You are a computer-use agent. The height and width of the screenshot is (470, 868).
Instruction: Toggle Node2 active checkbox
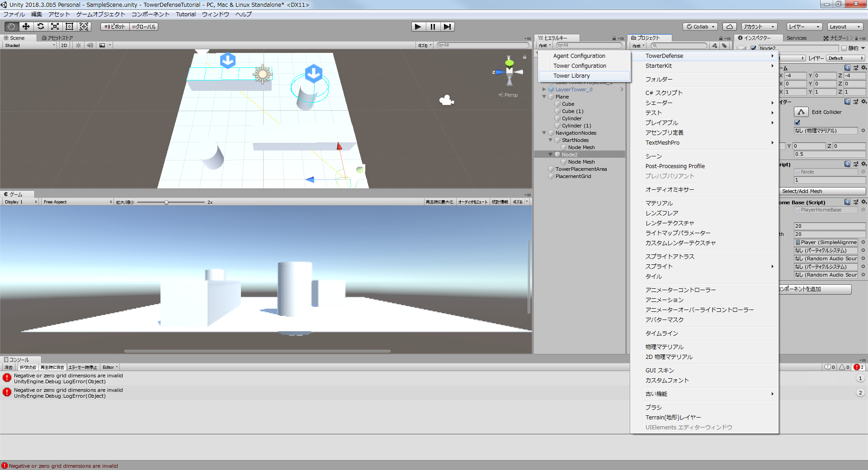[753, 48]
